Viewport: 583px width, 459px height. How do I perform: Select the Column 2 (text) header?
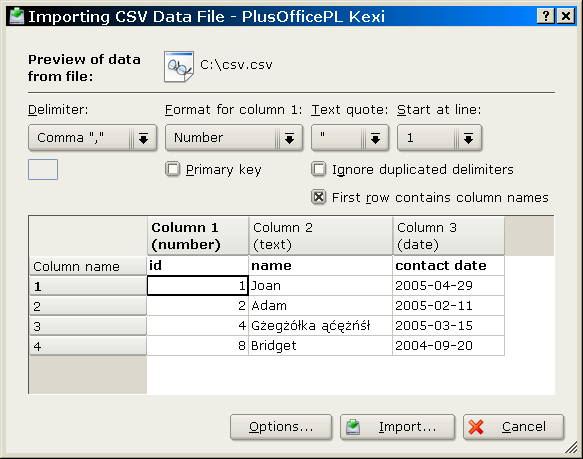(x=321, y=236)
